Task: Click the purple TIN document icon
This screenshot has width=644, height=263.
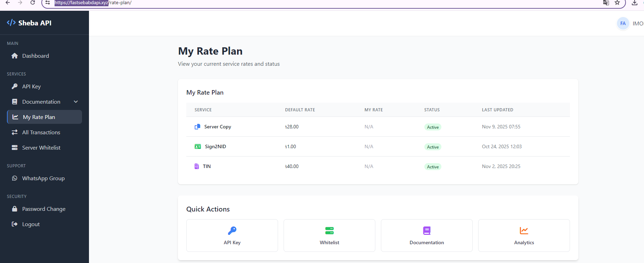Action: coord(197,166)
